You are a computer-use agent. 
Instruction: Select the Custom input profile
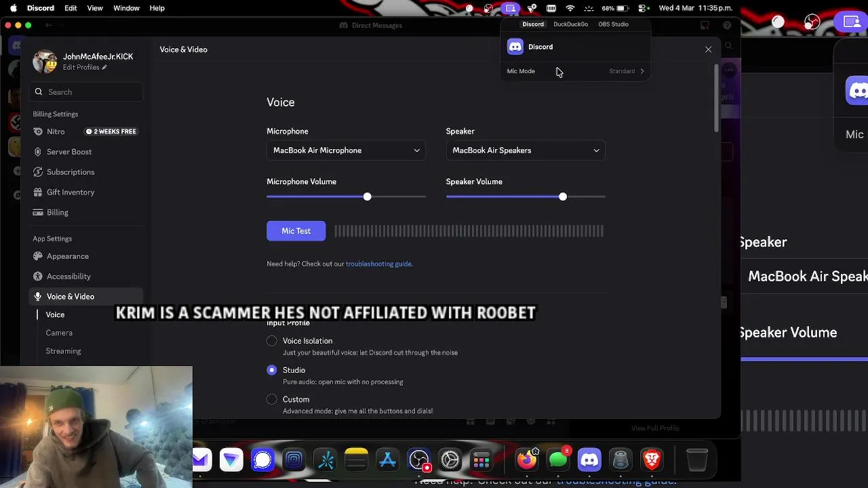pyautogui.click(x=272, y=399)
